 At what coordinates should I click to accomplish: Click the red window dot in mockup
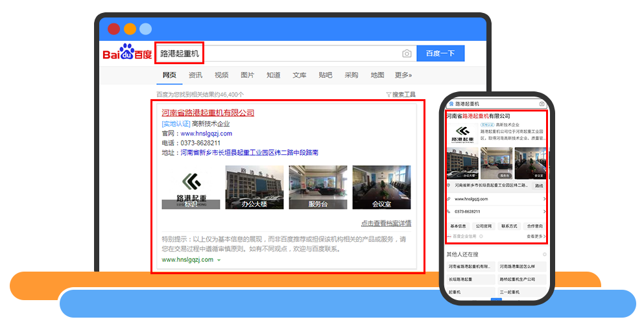[x=113, y=29]
